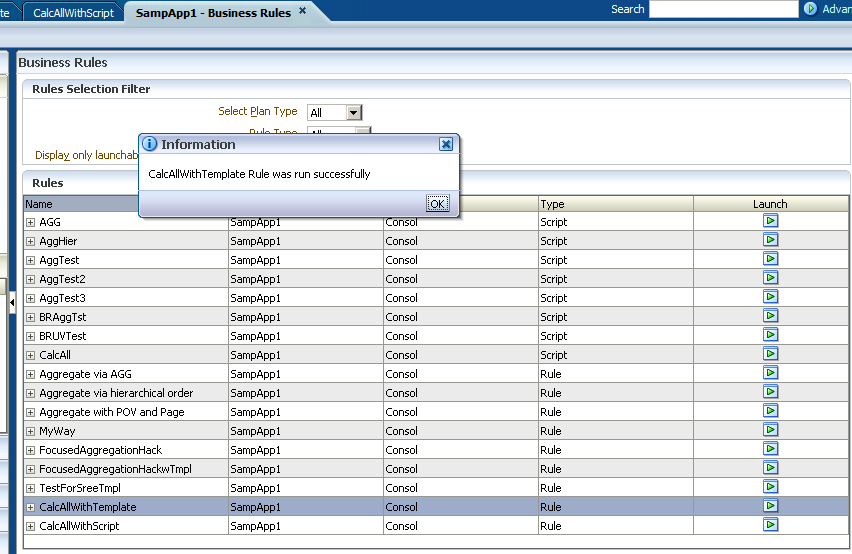Launch the MyWay rule
Viewport: 852px width, 554px height.
(770, 430)
